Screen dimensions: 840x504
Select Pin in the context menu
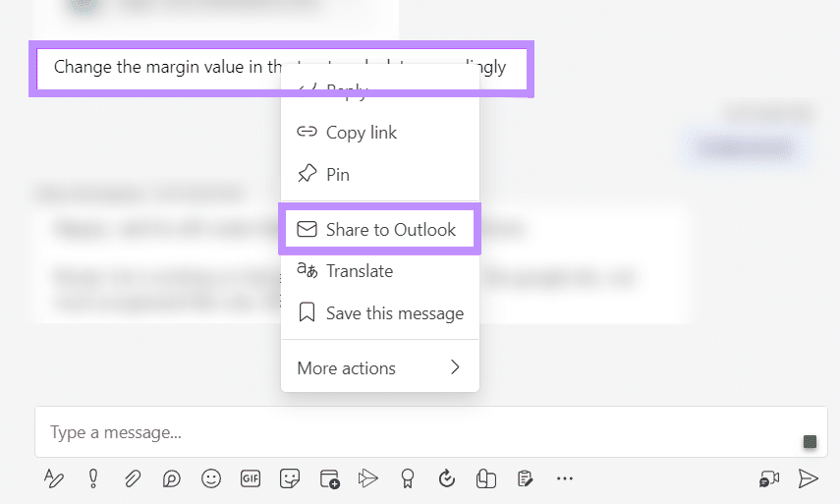380,174
